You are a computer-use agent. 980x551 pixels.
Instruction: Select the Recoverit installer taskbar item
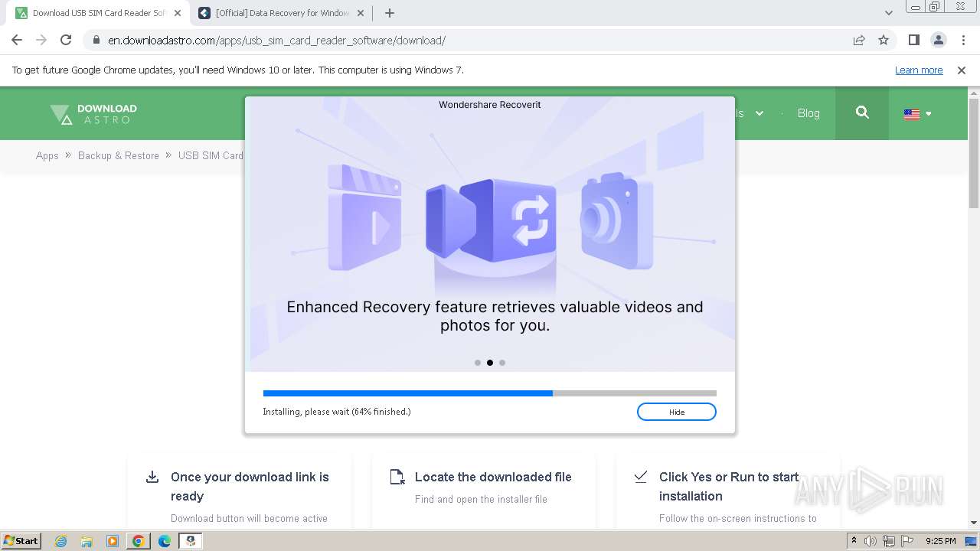click(191, 541)
